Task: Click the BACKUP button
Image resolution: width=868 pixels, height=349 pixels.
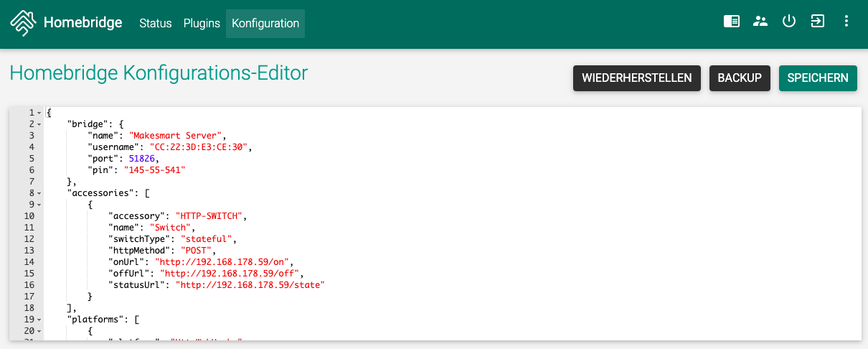Action: (x=740, y=78)
